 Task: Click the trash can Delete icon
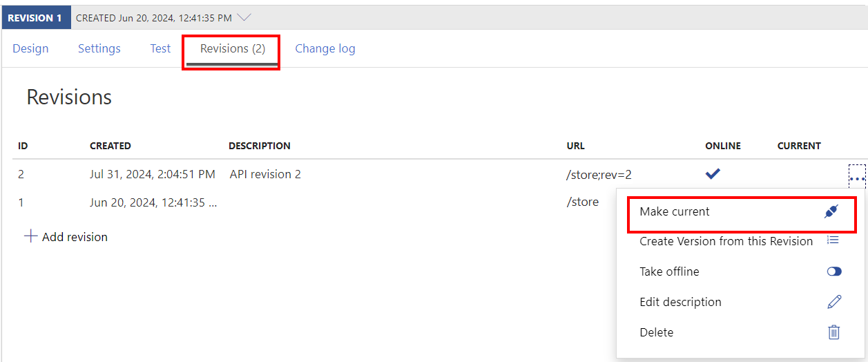pyautogui.click(x=834, y=332)
